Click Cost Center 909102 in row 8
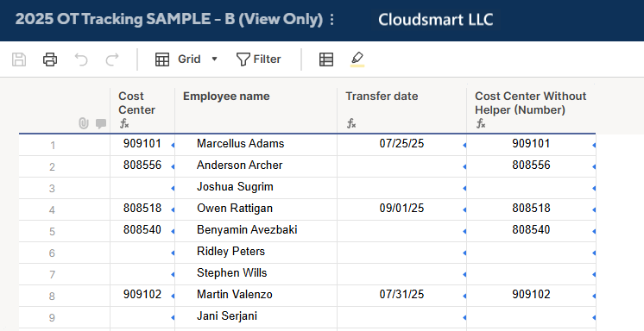644x331 pixels. (142, 296)
